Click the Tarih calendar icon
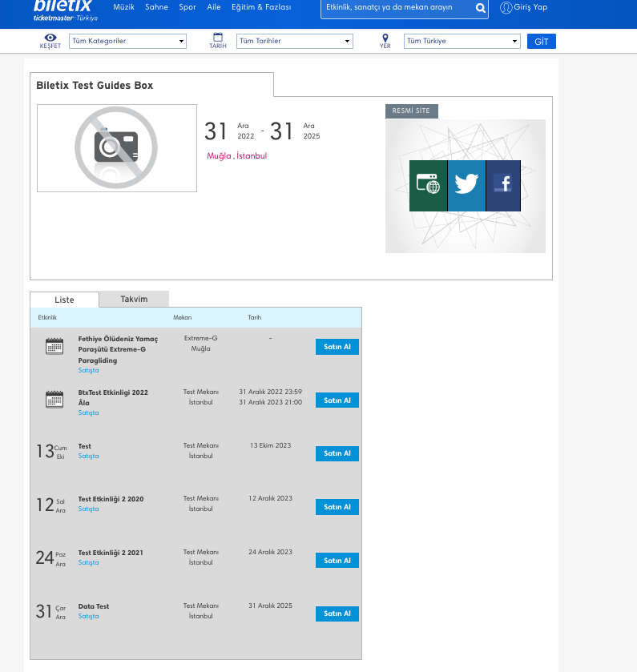The image size is (637, 672). coord(218,37)
